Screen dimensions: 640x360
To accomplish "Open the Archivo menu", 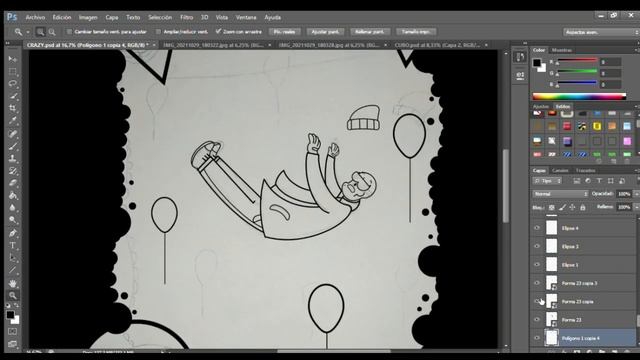I will pyautogui.click(x=35, y=18).
